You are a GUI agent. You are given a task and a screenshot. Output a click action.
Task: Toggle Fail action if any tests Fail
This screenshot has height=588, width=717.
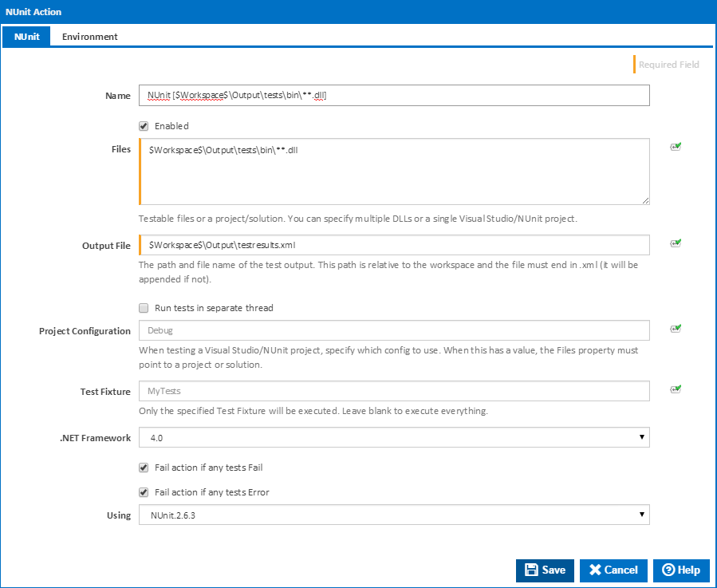pos(144,468)
